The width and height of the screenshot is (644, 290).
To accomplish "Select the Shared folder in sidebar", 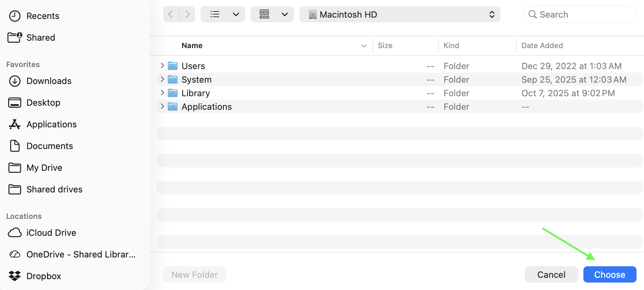I will tap(40, 38).
